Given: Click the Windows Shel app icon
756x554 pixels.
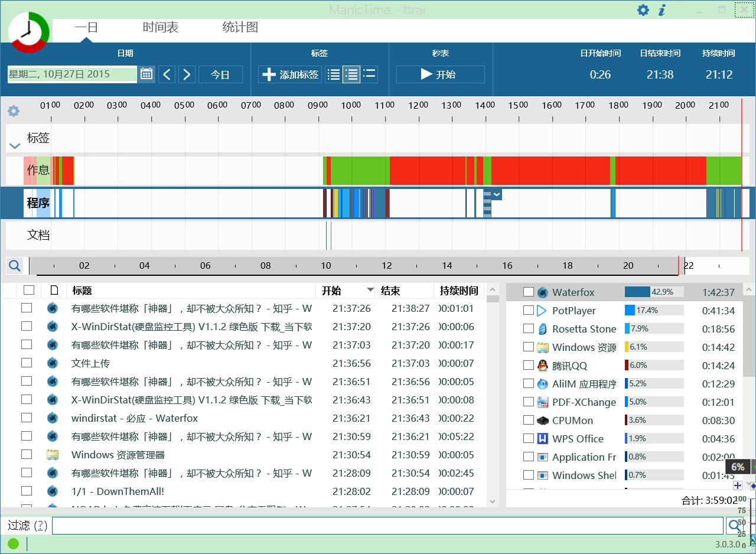Looking at the screenshot, I should (x=543, y=475).
